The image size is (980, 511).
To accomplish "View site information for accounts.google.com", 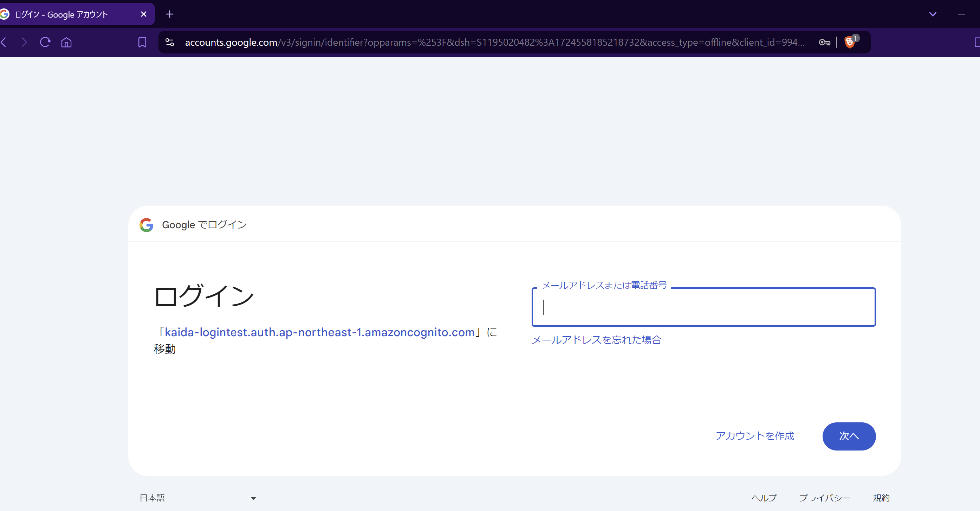I will 170,42.
